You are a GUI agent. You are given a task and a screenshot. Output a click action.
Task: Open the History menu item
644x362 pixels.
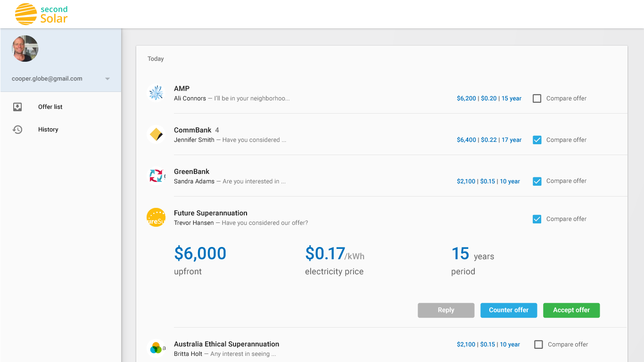pyautogui.click(x=48, y=130)
